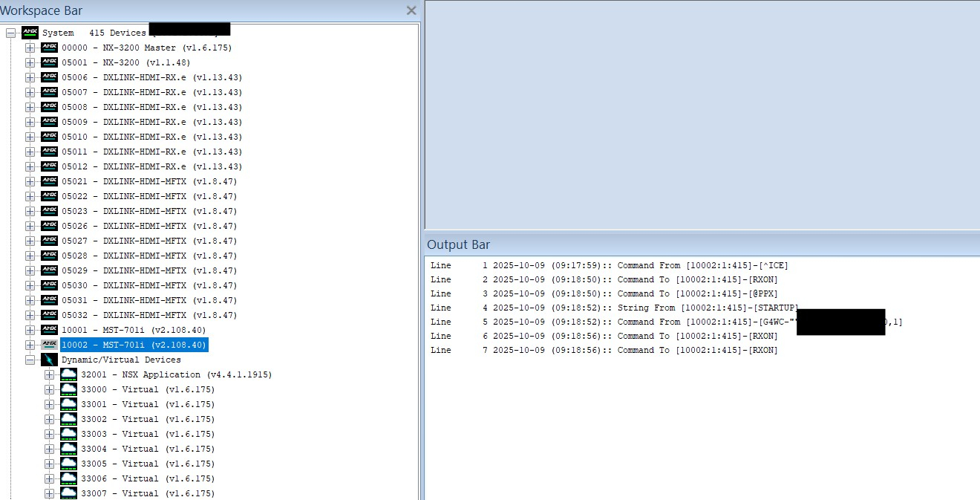Click the icon of 05028 DXLINK-HDMI-MFTX
Screen dimensions: 980x500
pyautogui.click(x=49, y=256)
